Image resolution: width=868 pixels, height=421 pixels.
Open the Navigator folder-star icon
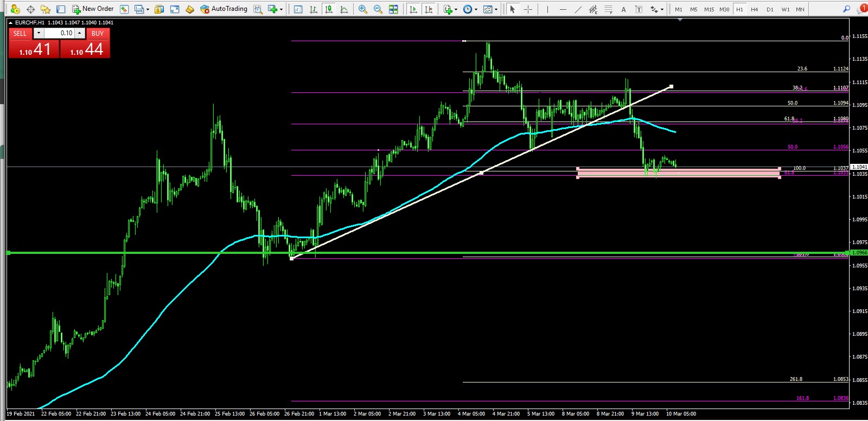[x=46, y=9]
